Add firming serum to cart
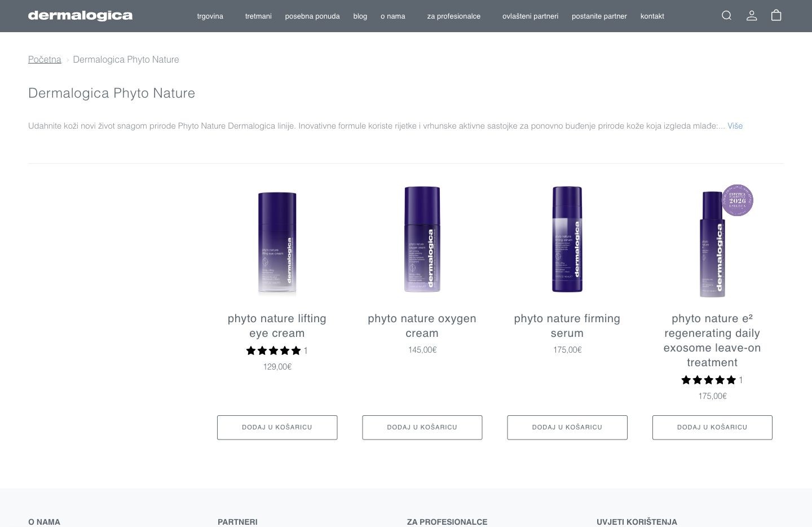The height and width of the screenshot is (527, 812). (567, 427)
